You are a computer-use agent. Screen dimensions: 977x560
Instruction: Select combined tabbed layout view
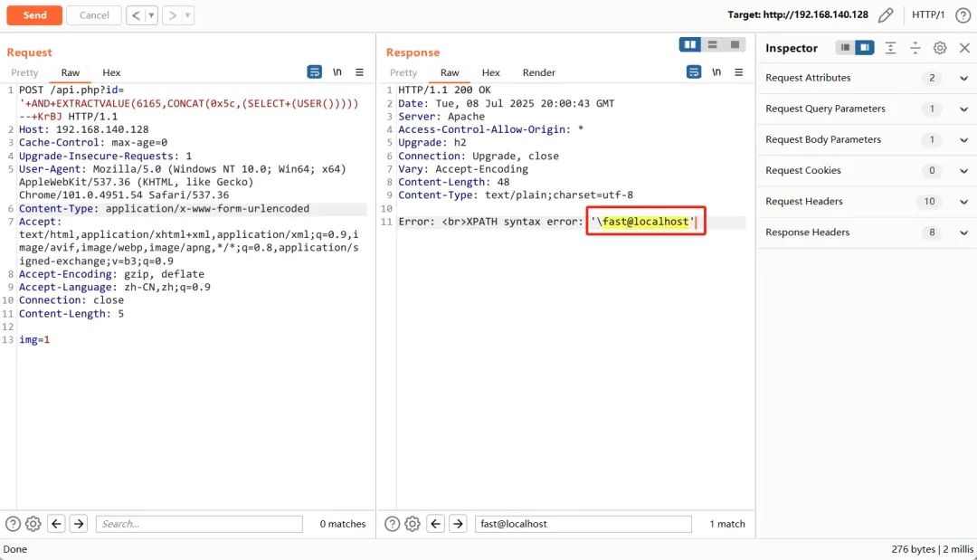point(735,45)
